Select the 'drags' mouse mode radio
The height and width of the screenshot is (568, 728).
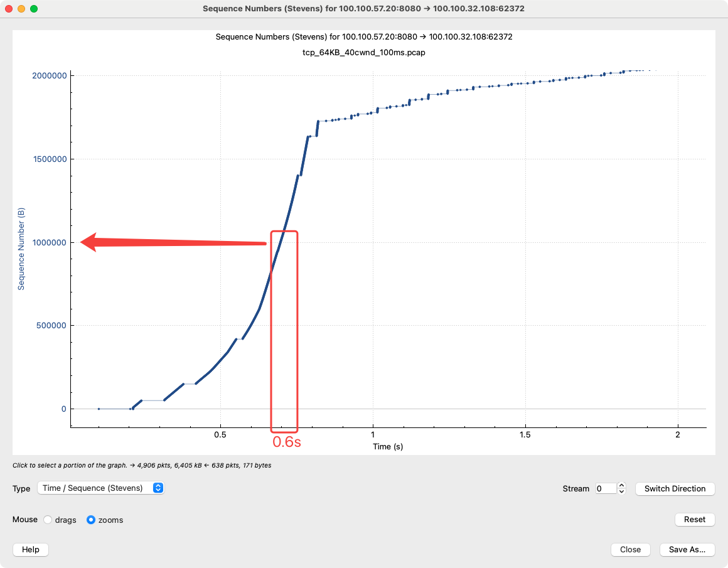pos(48,520)
